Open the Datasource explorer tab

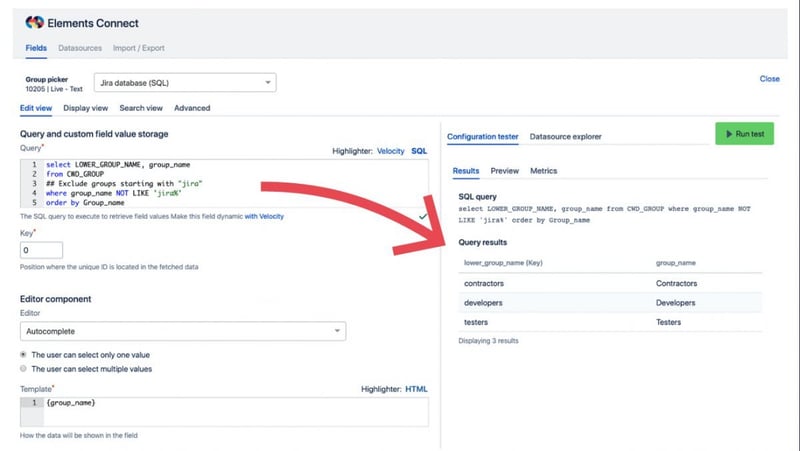tap(565, 136)
